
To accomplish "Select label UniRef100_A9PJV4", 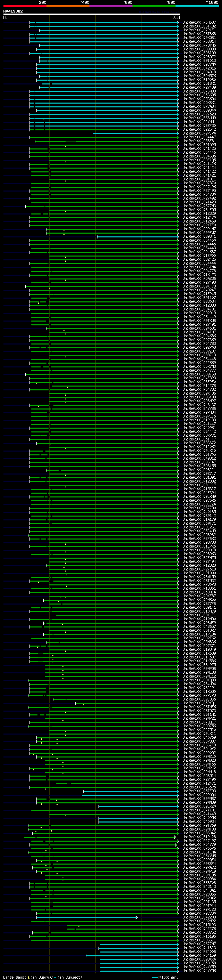I will (x=199, y=133).
